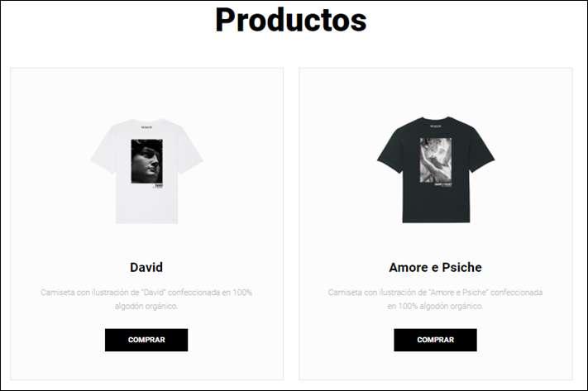Click the David product title
The image size is (588, 391).
(146, 267)
